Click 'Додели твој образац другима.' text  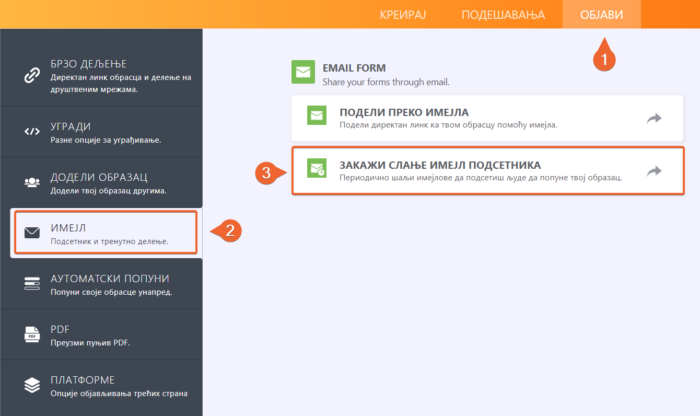coord(108,191)
